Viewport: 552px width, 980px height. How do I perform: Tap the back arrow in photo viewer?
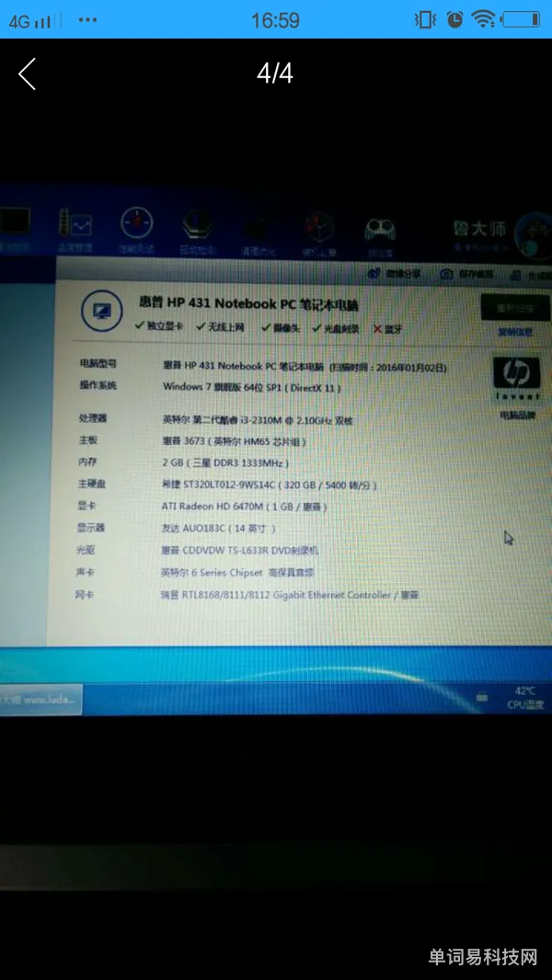(27, 74)
